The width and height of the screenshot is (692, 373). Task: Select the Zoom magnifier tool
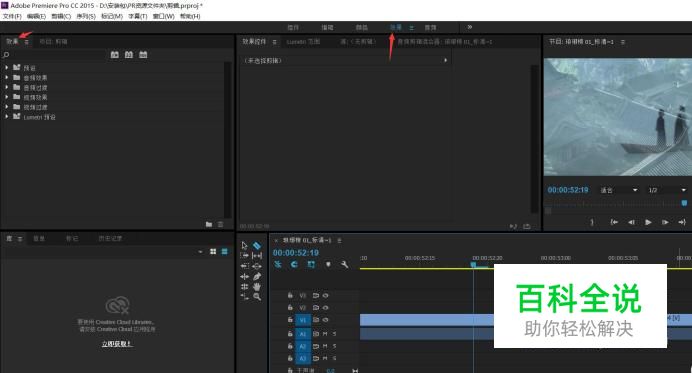click(257, 297)
